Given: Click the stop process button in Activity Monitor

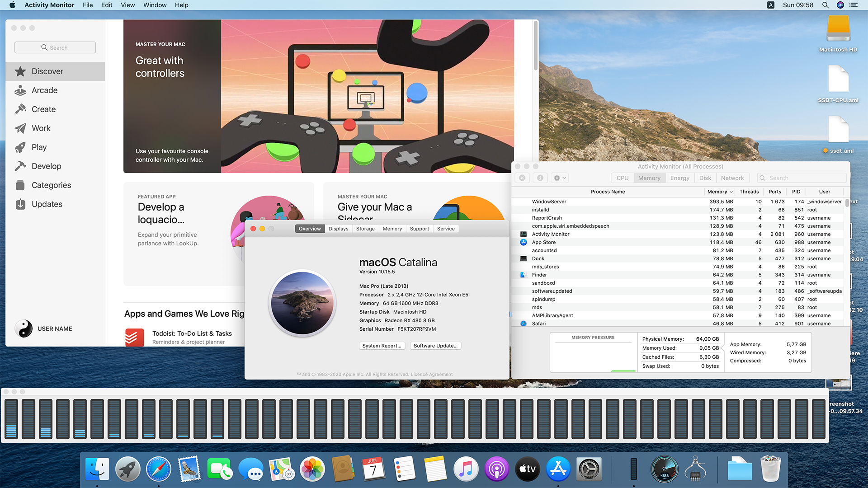Looking at the screenshot, I should pos(522,178).
